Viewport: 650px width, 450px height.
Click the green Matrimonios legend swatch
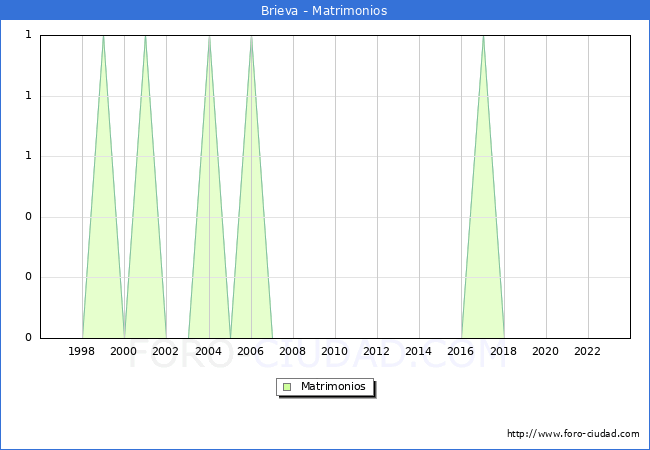click(x=287, y=387)
